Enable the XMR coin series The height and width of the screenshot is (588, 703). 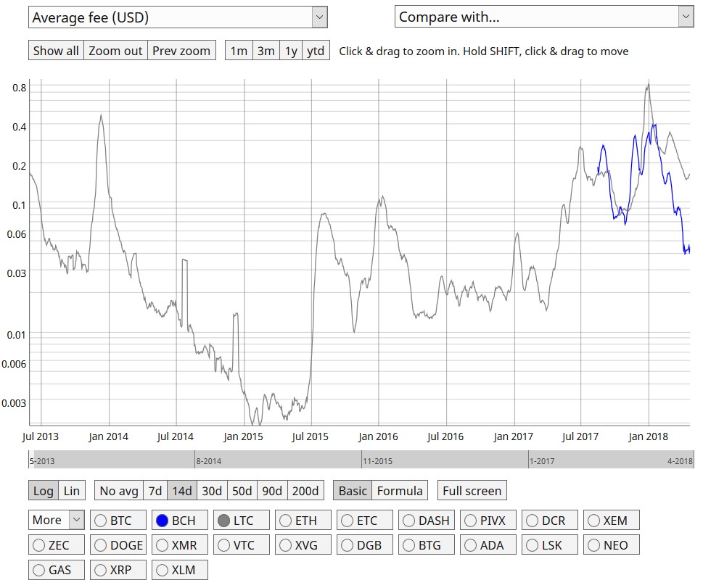[x=180, y=544]
